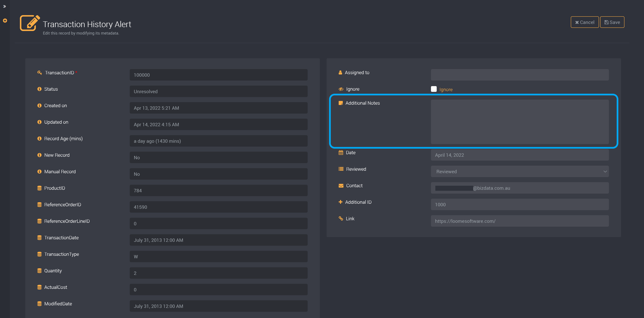Click the Contact email field

[x=520, y=188]
